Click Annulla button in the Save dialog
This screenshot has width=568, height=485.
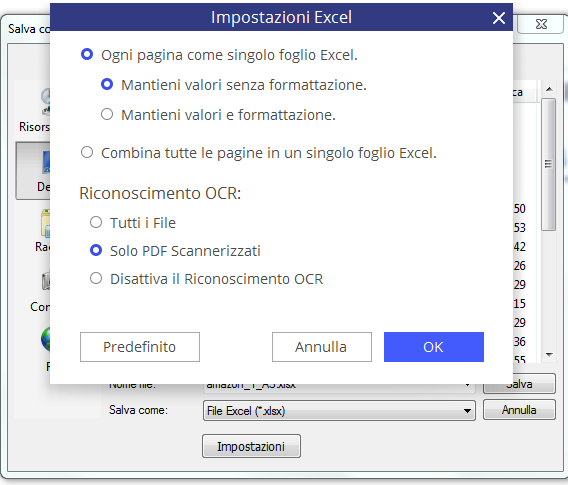pos(519,410)
